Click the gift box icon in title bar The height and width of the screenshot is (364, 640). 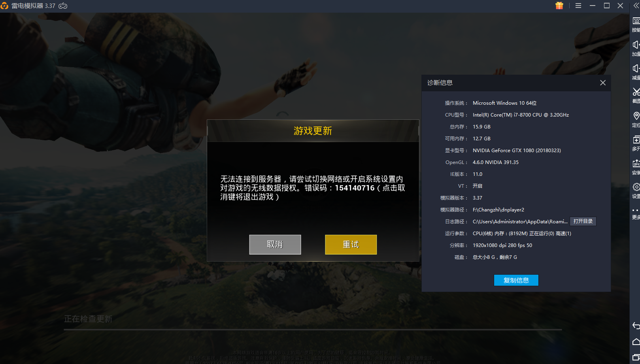tap(559, 6)
